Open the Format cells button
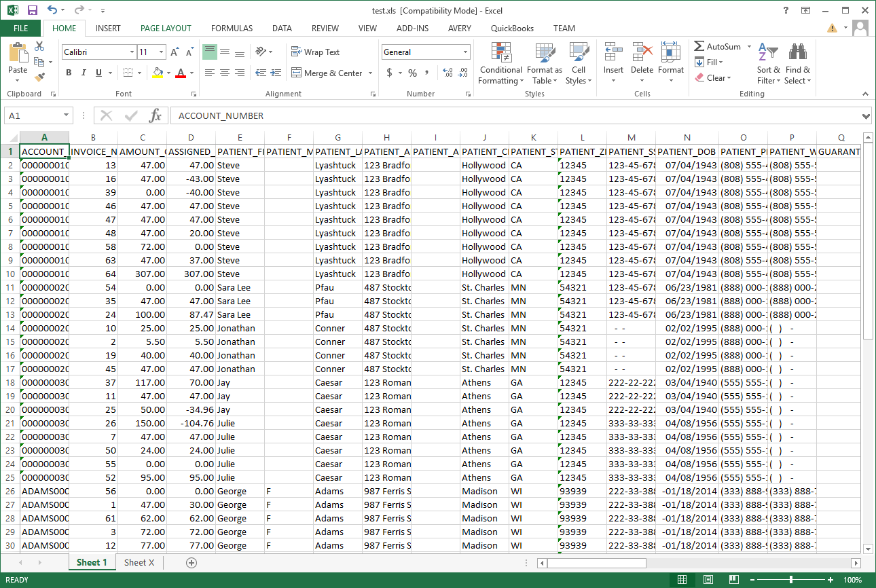The image size is (876, 588). [x=670, y=63]
